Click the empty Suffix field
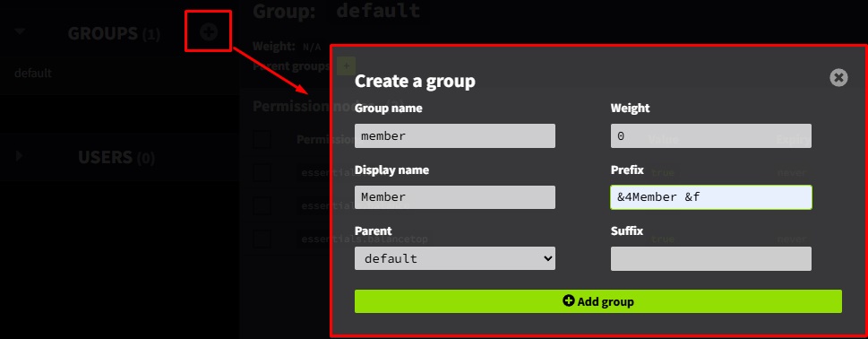This screenshot has height=339, width=868. coord(710,258)
